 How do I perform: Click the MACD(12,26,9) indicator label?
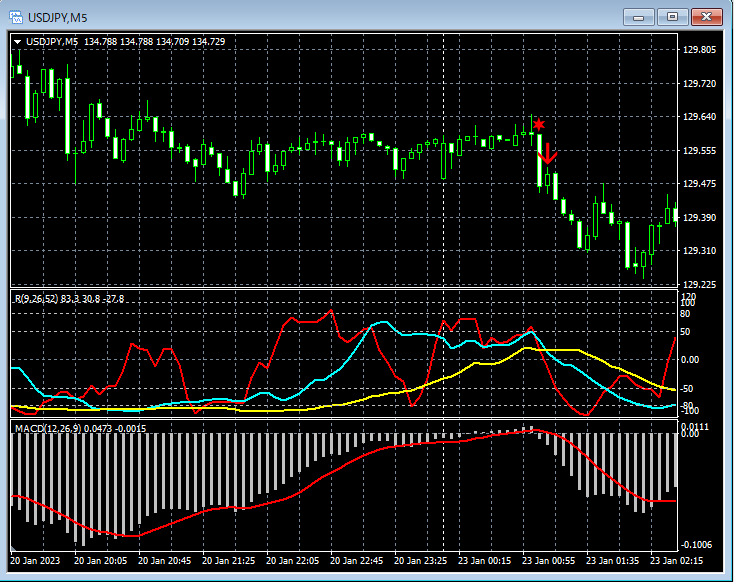(x=48, y=428)
